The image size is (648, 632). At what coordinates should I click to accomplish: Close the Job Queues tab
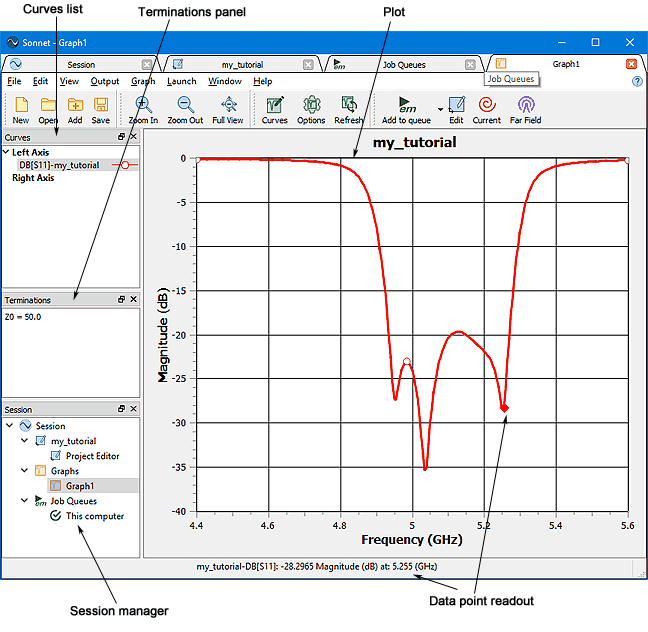(x=470, y=64)
